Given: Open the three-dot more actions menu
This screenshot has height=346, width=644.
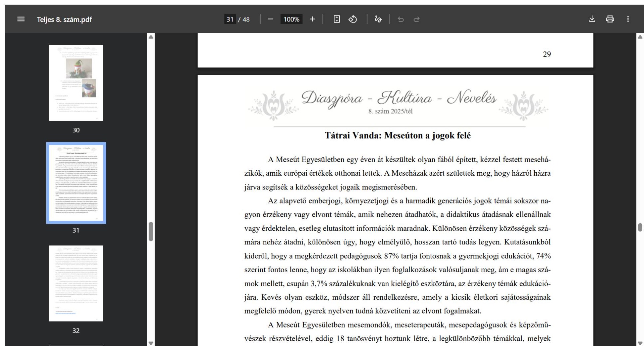Looking at the screenshot, I should 628,19.
